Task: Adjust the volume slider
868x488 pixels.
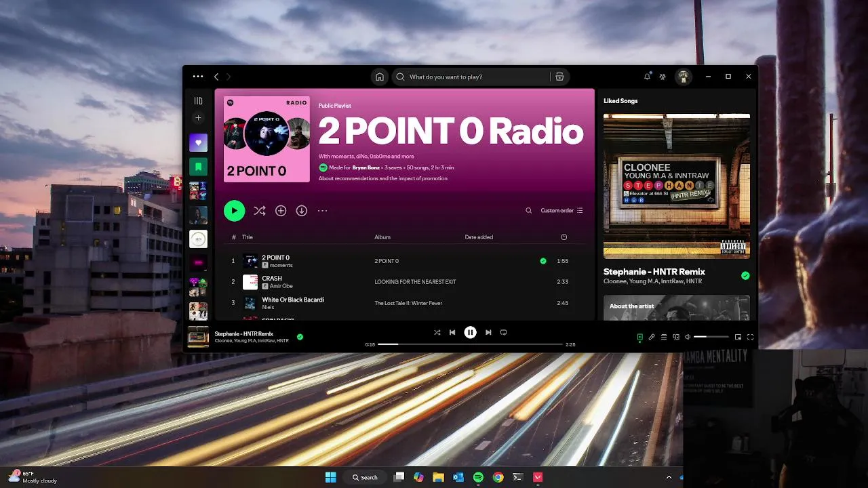Action: click(x=711, y=337)
